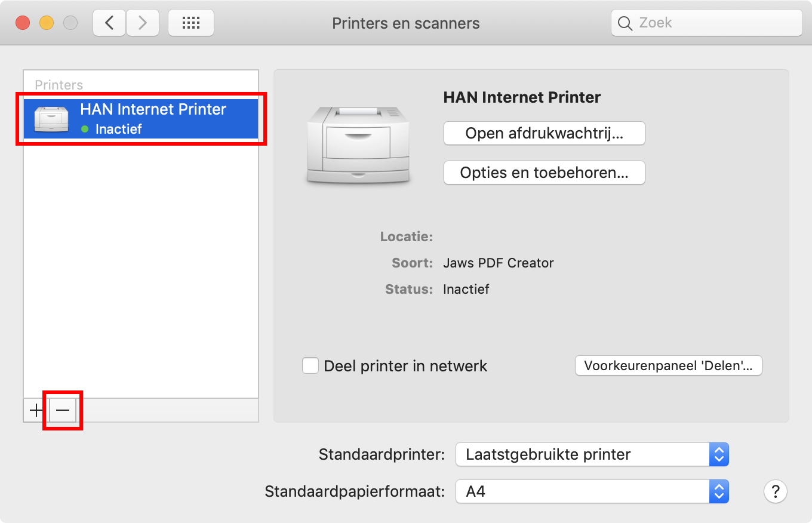
Task: Open the afdrukwachtrij via its button
Action: click(x=543, y=133)
